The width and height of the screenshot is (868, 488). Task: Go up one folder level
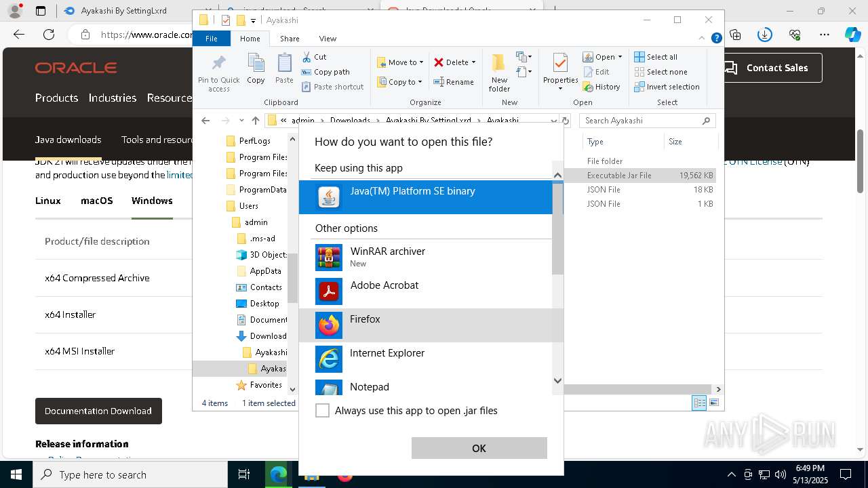tap(255, 121)
